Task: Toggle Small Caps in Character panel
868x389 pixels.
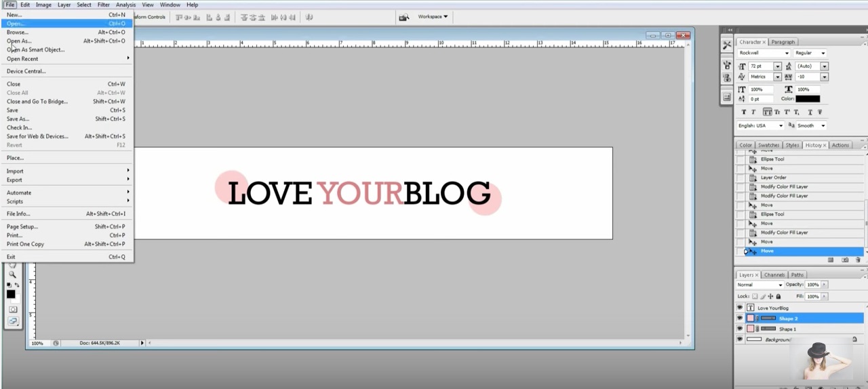Action: [x=777, y=112]
